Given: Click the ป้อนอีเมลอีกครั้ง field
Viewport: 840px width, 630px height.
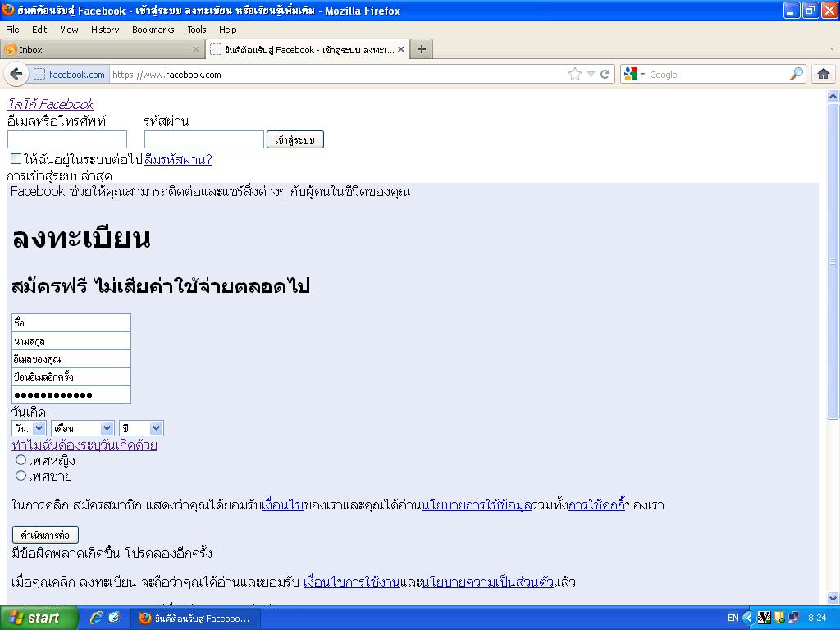Looking at the screenshot, I should click(x=71, y=377).
